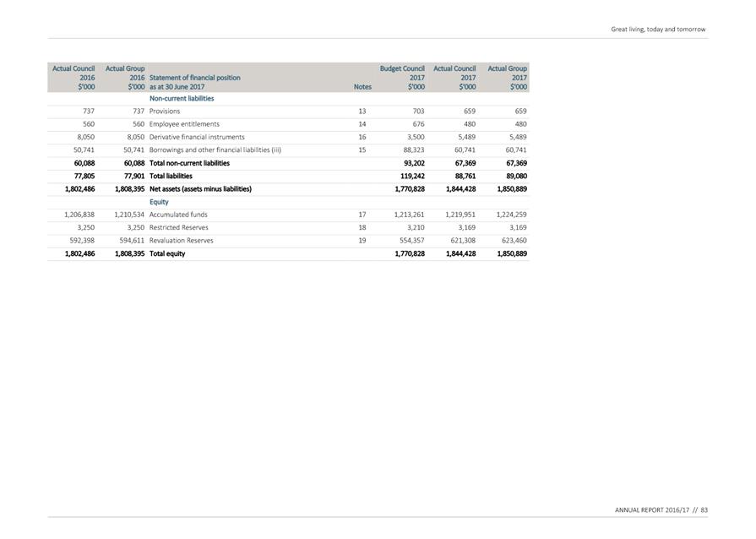Select Total liabilities value 77,901
756x539 pixels.
(134, 177)
